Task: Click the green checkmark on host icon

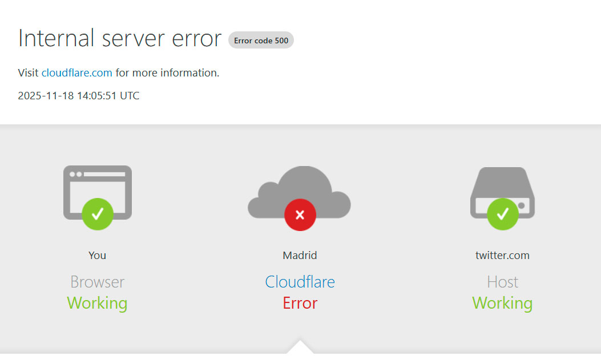Action: click(503, 214)
